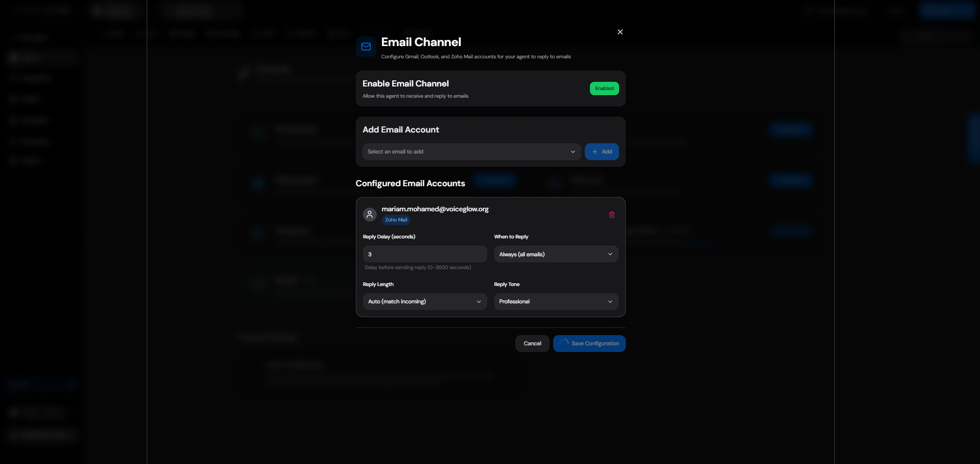The height and width of the screenshot is (464, 980).
Task: Focus the Reply Delay seconds input field
Action: [x=425, y=254]
